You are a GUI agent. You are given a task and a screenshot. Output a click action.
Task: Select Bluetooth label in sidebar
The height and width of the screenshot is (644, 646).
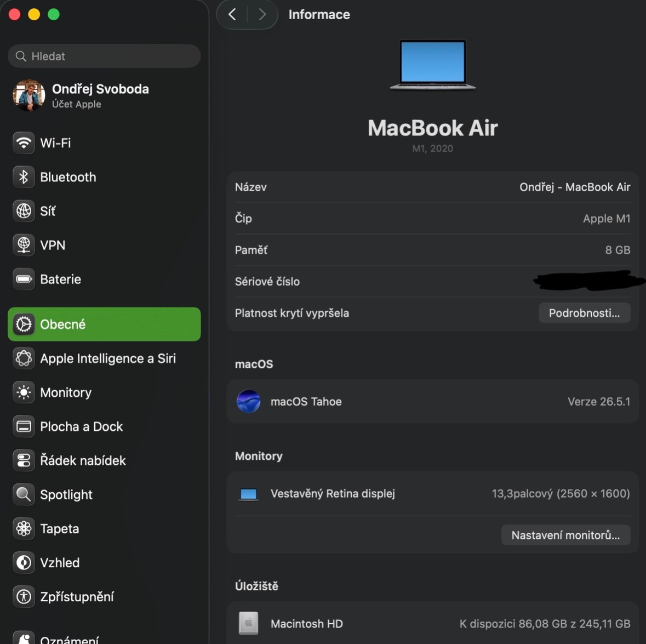(x=68, y=177)
